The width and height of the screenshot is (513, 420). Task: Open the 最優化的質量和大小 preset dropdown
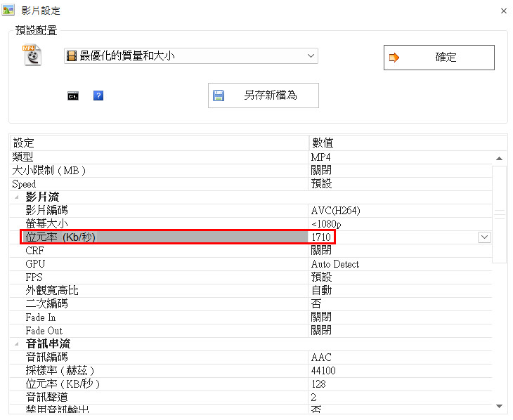point(311,56)
